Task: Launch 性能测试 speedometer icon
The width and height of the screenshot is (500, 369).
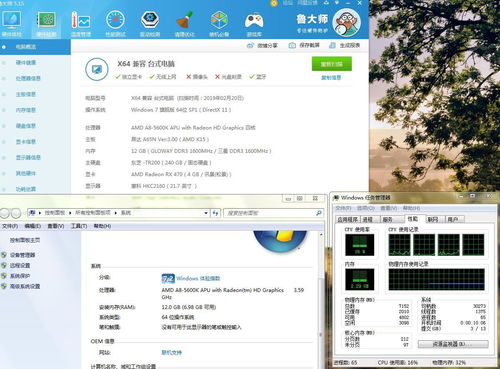Action: pyautogui.click(x=115, y=24)
